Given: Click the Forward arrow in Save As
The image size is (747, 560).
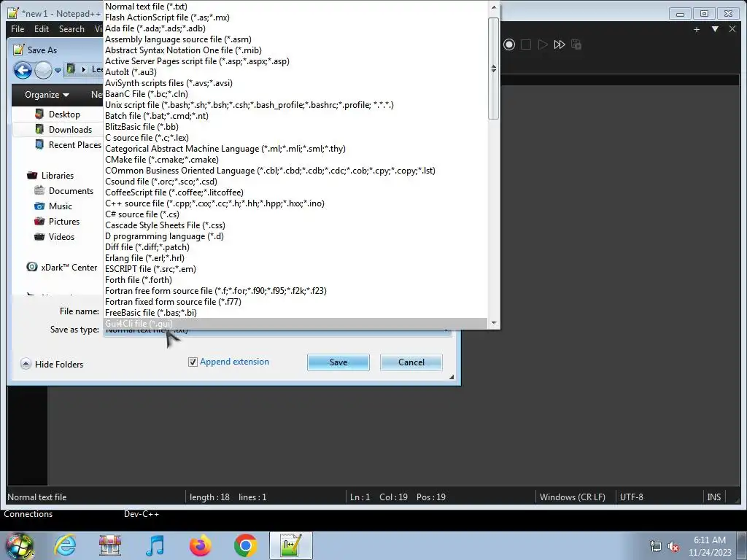Looking at the screenshot, I should (43, 70).
